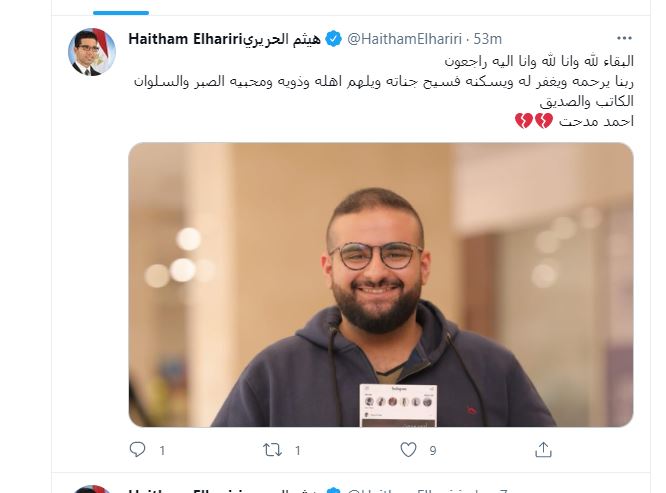This screenshot has height=493, width=666.
Task: Click the first line of Arabic tweet text
Action: coord(539,61)
